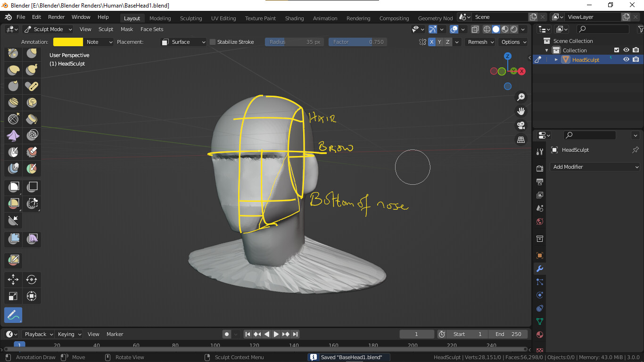Image resolution: width=644 pixels, height=362 pixels.
Task: Select the Transform tool
Action: click(32, 296)
